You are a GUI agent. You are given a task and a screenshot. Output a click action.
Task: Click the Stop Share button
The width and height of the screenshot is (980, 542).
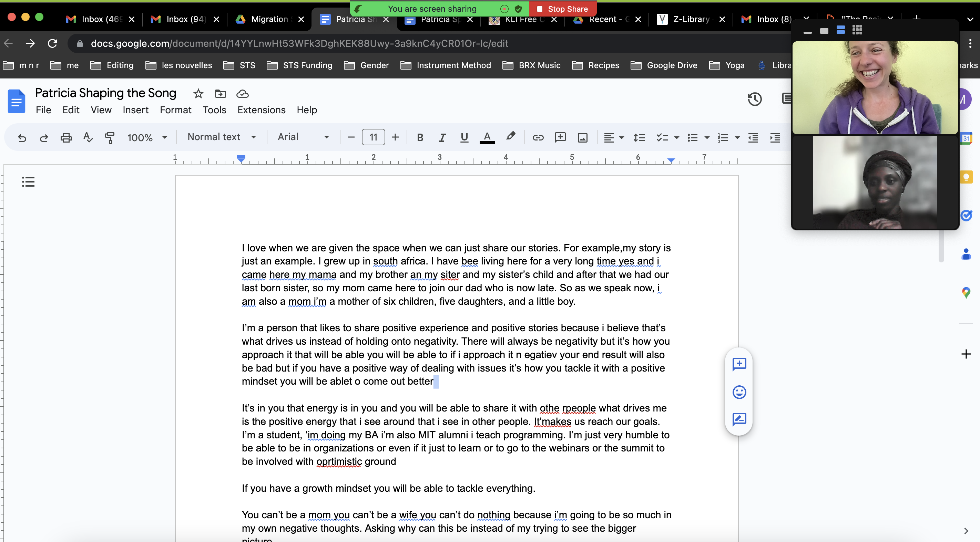562,9
